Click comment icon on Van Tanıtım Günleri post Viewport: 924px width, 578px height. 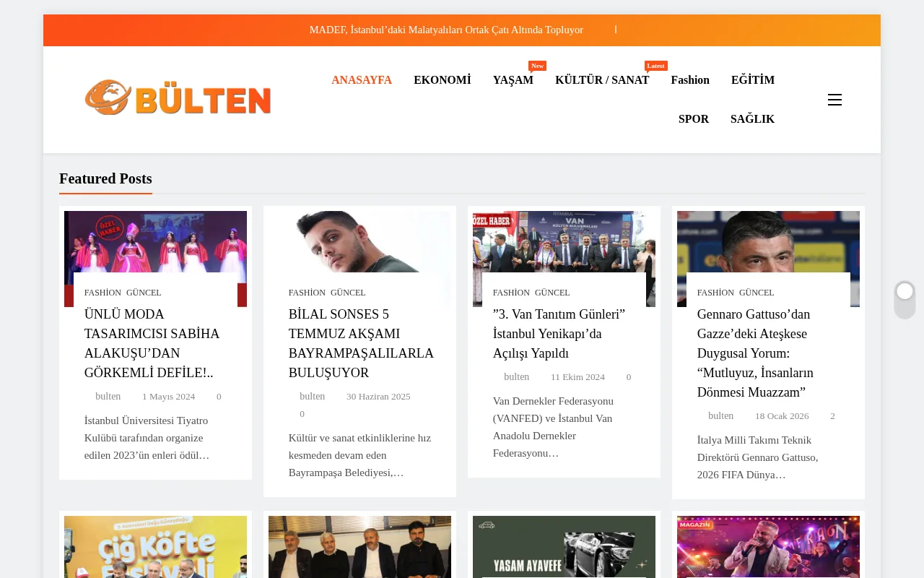pyautogui.click(x=620, y=376)
